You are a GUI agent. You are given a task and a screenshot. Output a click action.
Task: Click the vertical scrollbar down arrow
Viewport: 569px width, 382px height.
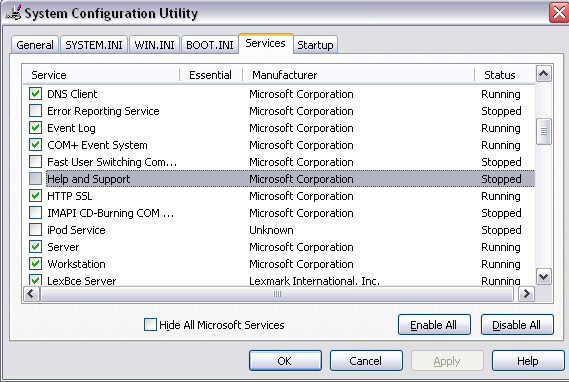(x=543, y=277)
